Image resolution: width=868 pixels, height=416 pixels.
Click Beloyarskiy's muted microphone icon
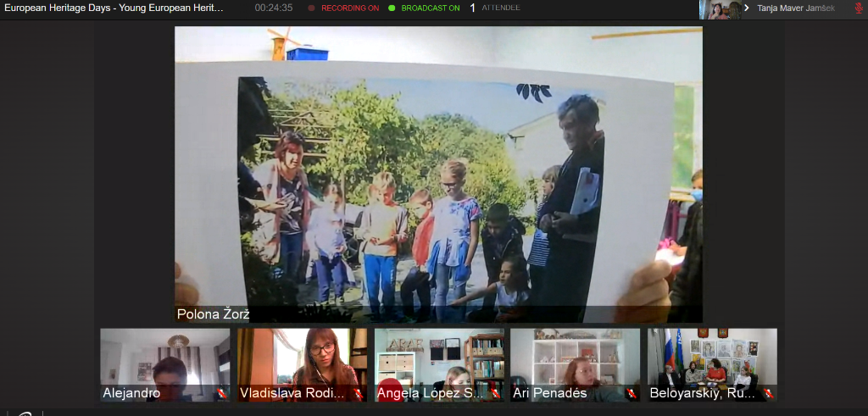768,394
